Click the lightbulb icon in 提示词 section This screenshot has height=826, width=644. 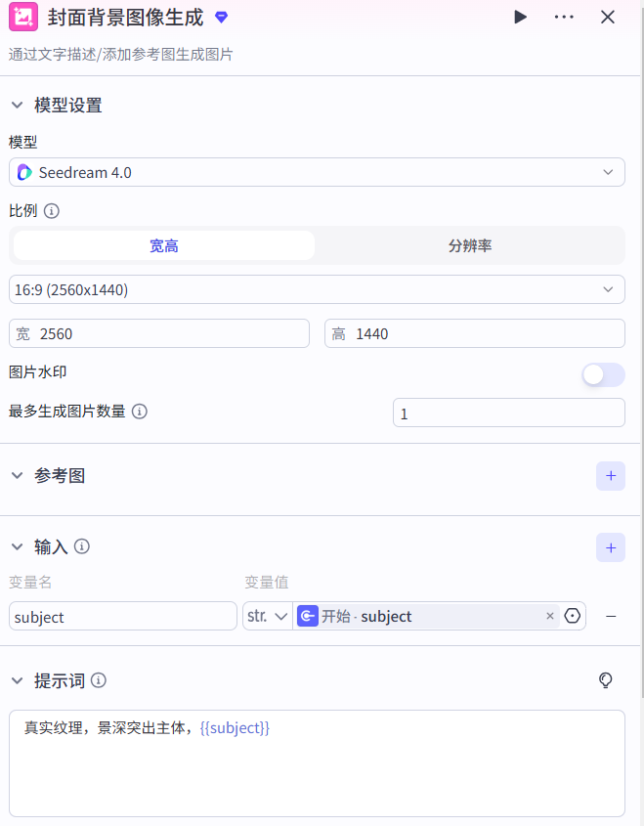click(x=605, y=680)
